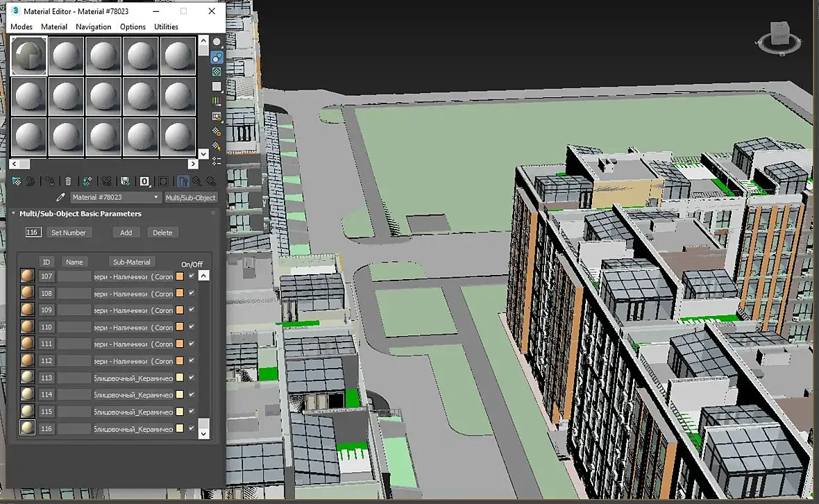The width and height of the screenshot is (819, 504).
Task: Open the Material #78023 name dropdown
Action: (156, 198)
